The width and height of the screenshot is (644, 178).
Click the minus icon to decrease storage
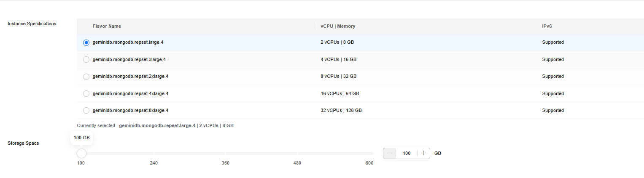coord(390,153)
